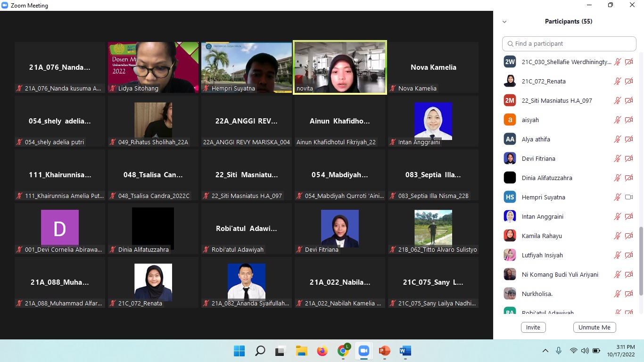Select Devi Fitriana in the participants list
Screen dimensions: 644x362
pyautogui.click(x=538, y=158)
